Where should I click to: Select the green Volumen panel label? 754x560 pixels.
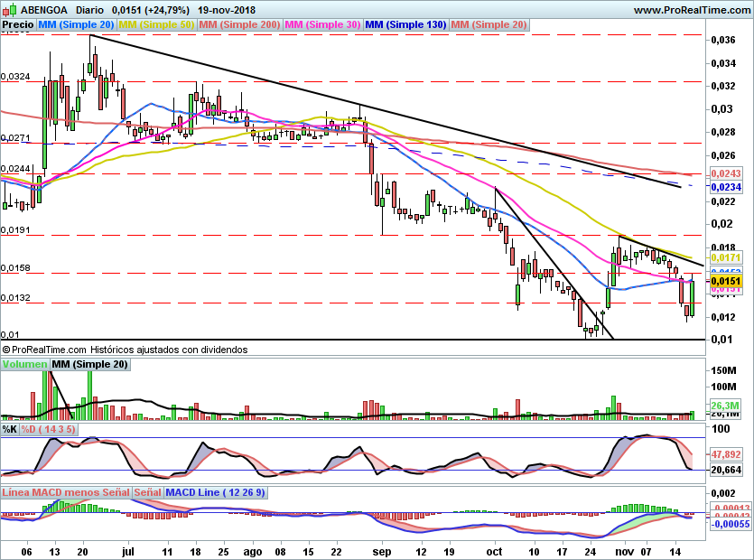(24, 365)
